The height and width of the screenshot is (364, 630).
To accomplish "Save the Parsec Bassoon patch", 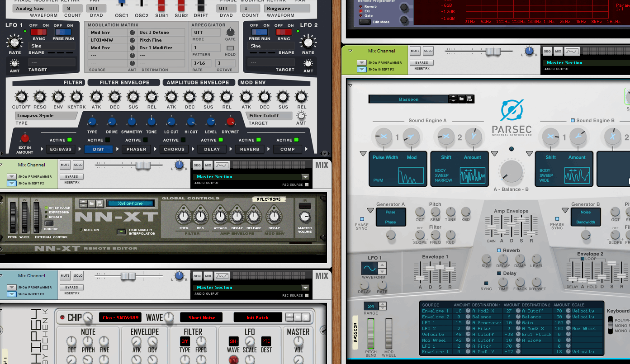I will point(469,99).
